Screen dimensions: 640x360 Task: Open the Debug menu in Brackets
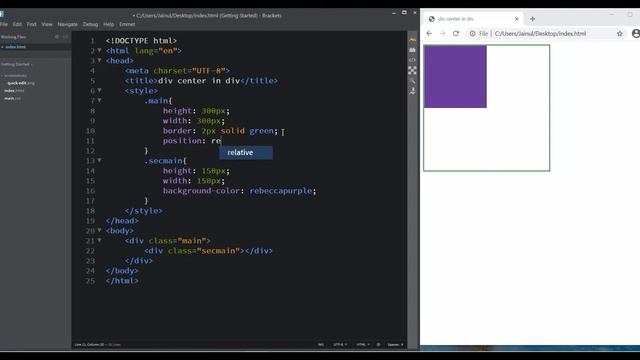(90, 24)
